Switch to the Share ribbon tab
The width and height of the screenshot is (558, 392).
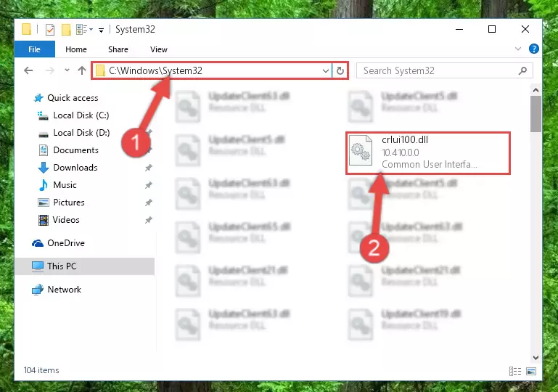(x=118, y=49)
